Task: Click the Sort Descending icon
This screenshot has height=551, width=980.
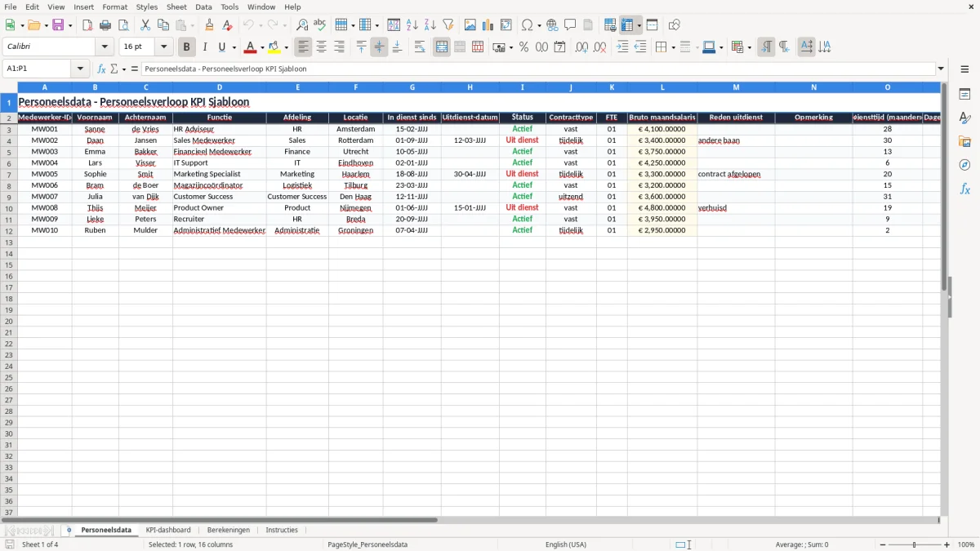Action: click(430, 25)
